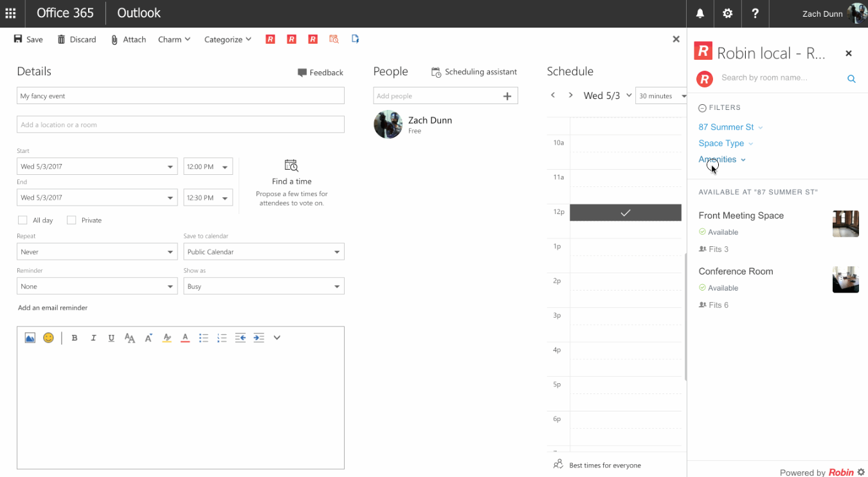Open the 12:00 PM start time dropdown
This screenshot has height=477, width=868.
[x=208, y=166]
